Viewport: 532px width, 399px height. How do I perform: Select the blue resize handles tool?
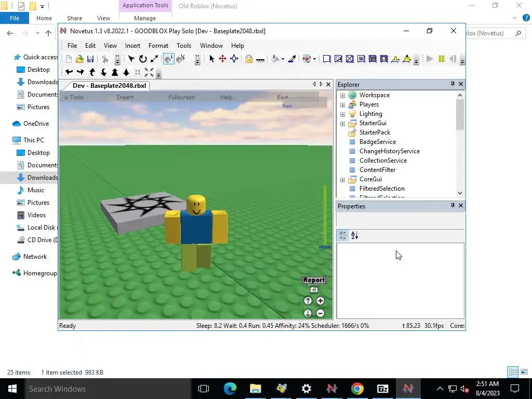pyautogui.click(x=234, y=59)
